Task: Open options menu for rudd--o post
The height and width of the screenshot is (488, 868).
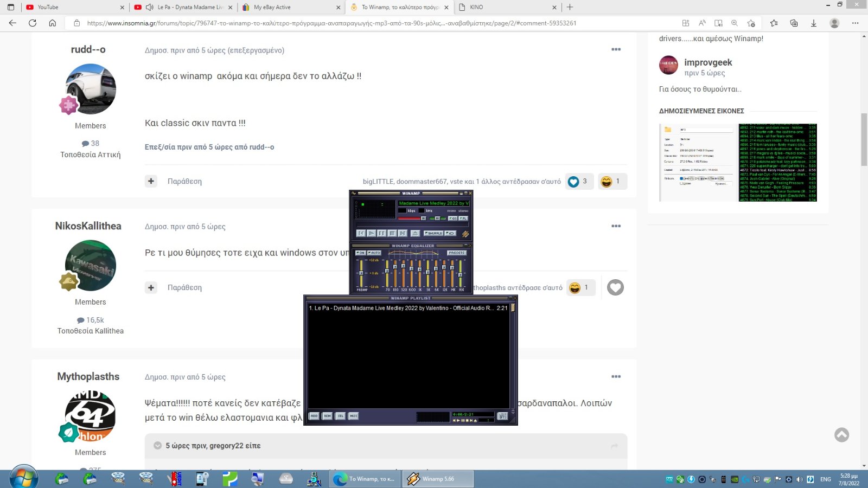Action: tap(616, 49)
